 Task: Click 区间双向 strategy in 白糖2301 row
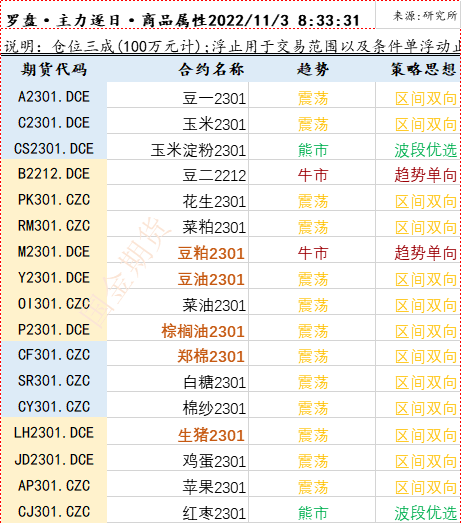pos(426,383)
